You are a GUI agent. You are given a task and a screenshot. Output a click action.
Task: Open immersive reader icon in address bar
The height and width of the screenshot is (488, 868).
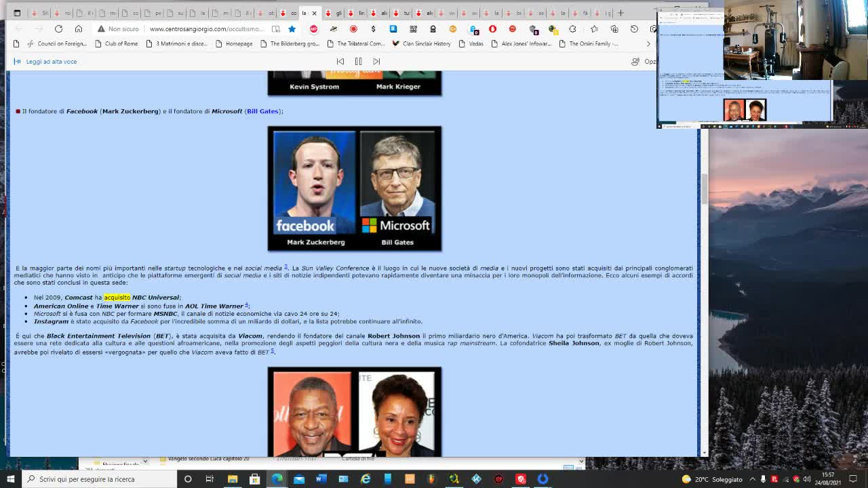click(275, 29)
